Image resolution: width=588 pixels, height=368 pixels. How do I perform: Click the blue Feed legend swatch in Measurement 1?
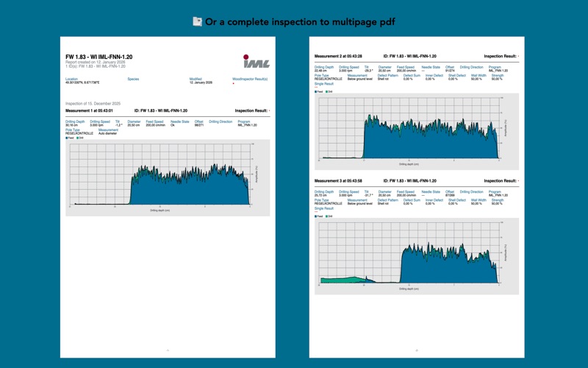click(x=67, y=138)
